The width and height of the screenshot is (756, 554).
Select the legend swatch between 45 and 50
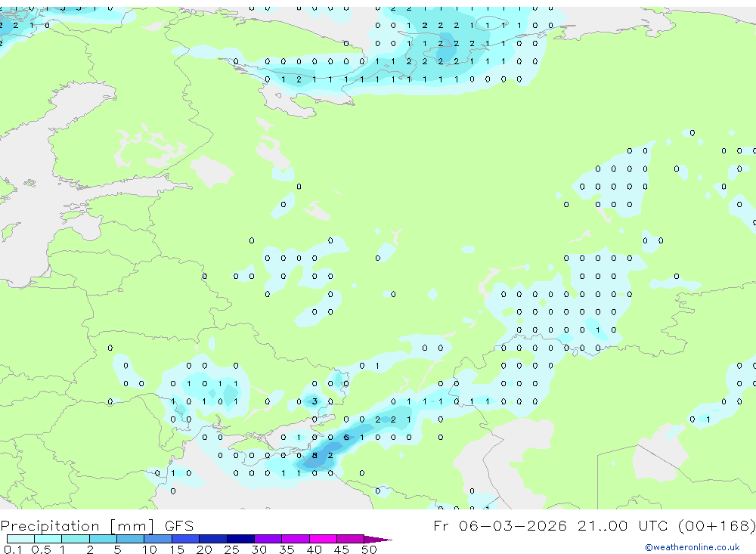click(351, 539)
